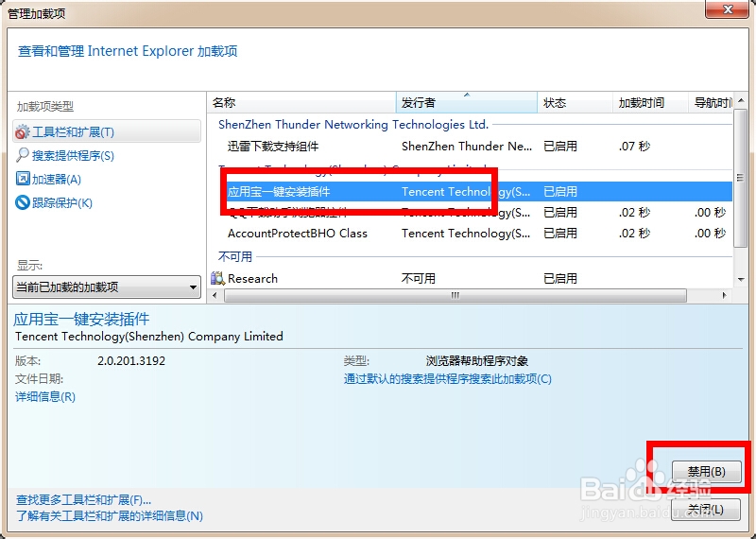Open 搜索提供程序(S) add-on type

pyautogui.click(x=73, y=155)
